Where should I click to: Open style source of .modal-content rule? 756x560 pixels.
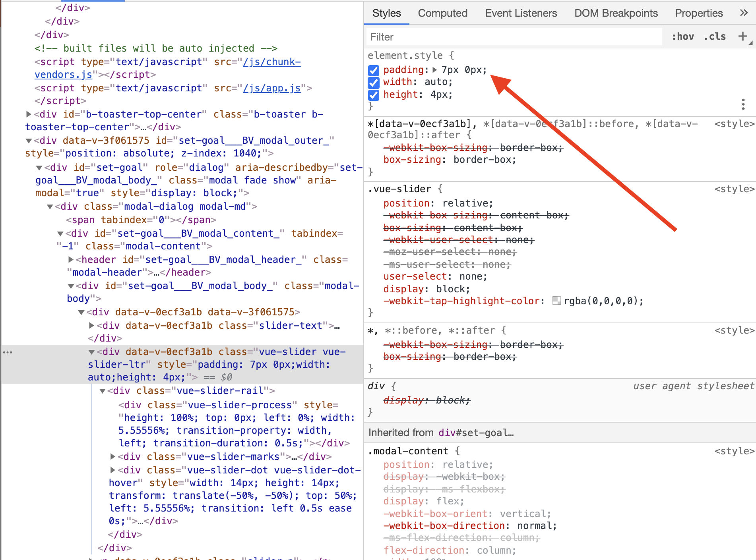[734, 451]
